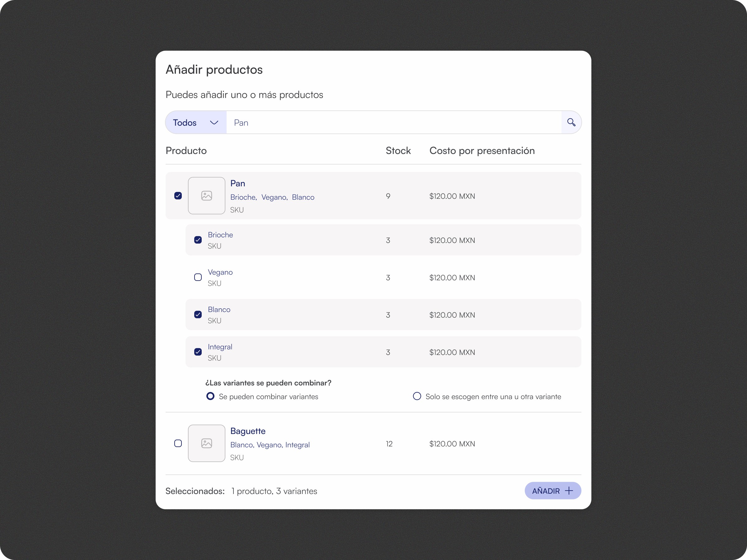The width and height of the screenshot is (747, 560).
Task: Click the Baguette product image placeholder
Action: 206,443
